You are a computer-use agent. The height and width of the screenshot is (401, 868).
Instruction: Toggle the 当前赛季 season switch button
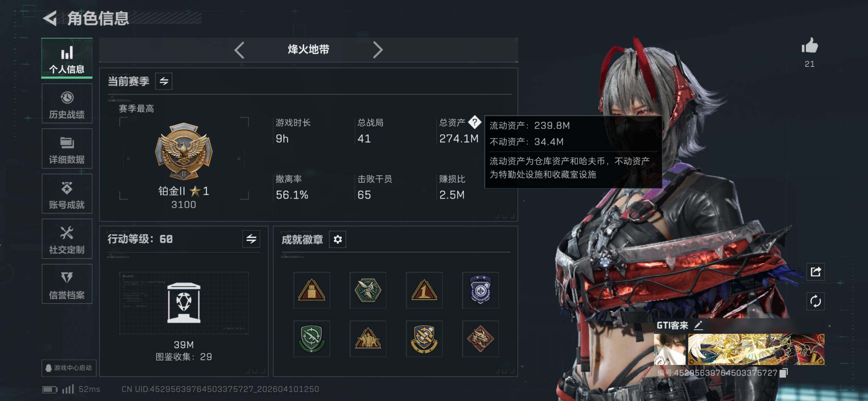pos(164,81)
